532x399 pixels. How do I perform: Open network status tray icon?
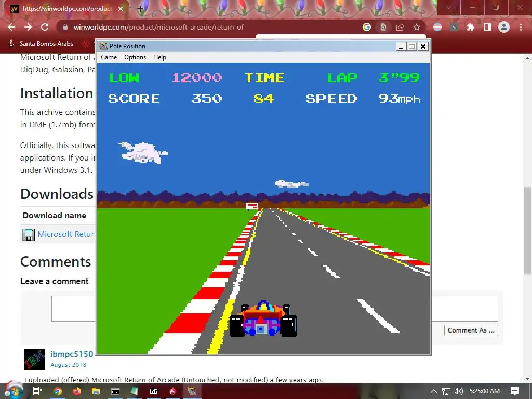[x=446, y=391]
